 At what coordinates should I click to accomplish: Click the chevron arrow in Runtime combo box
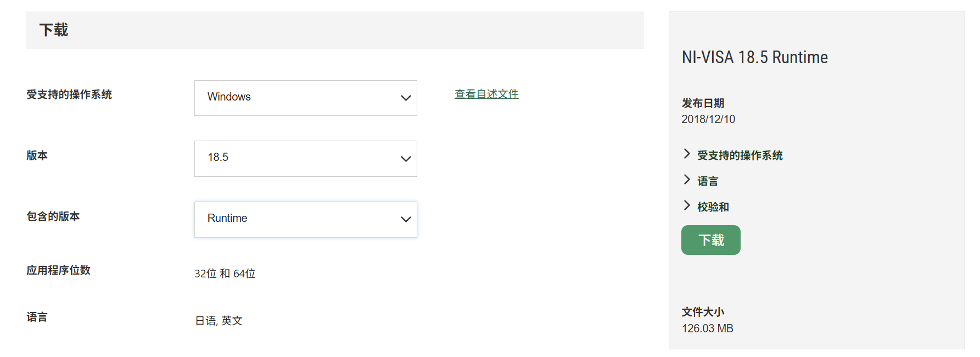point(406,220)
